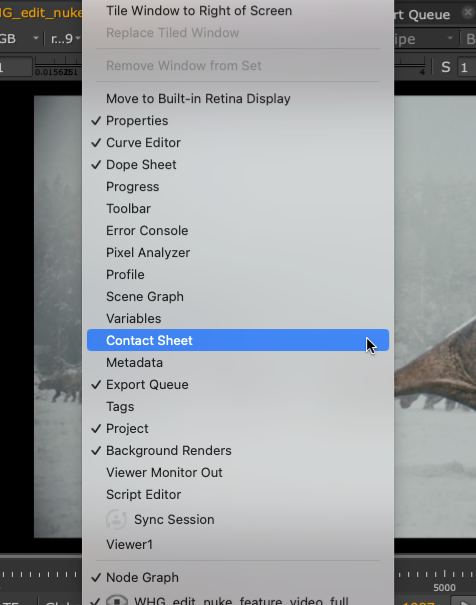The height and width of the screenshot is (605, 476).
Task: Open the dropdown left of the B button
Action: click(x=424, y=38)
